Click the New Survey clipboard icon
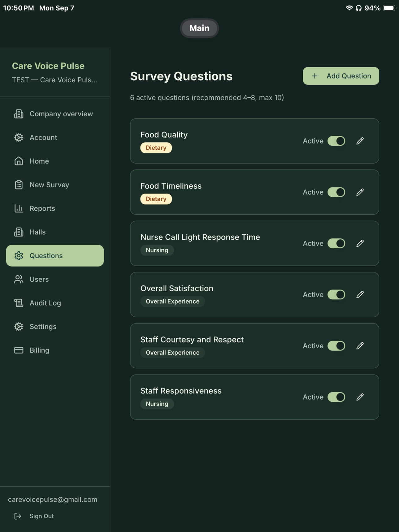The height and width of the screenshot is (532, 399). [19, 185]
